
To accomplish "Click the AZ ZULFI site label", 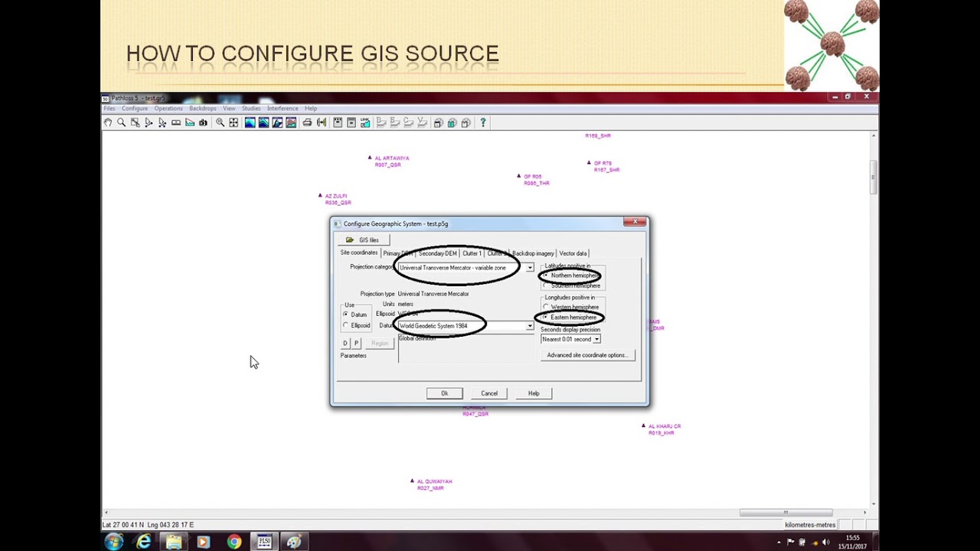I will point(336,196).
